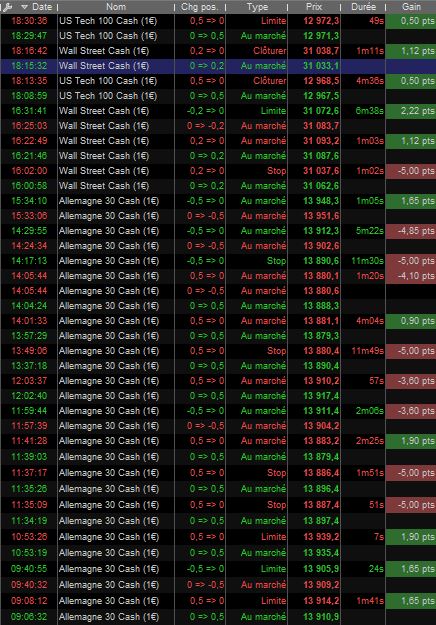The height and width of the screenshot is (625, 436).
Task: Toggle sort arrow beside Date header
Action: coord(25,7)
